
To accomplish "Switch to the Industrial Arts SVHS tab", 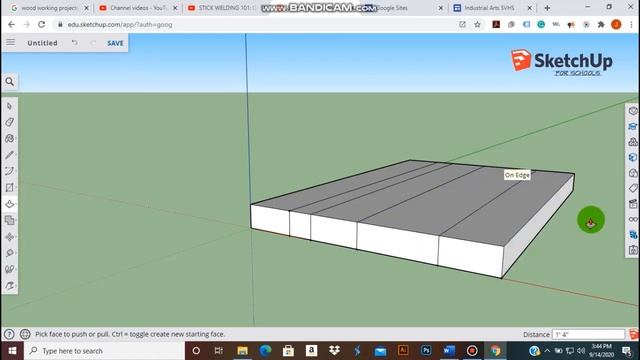I will (x=492, y=8).
